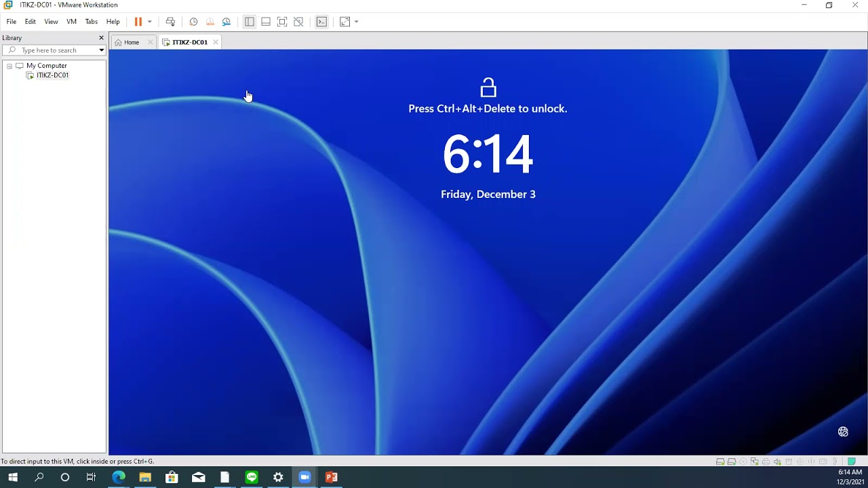Open the host taskbar clock and date

coord(850,477)
